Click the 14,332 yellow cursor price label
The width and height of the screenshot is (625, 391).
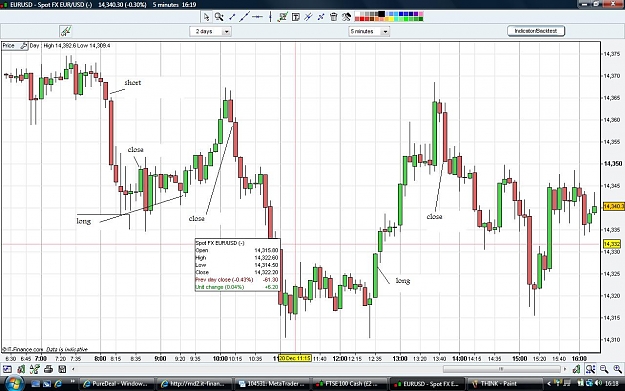tap(612, 244)
